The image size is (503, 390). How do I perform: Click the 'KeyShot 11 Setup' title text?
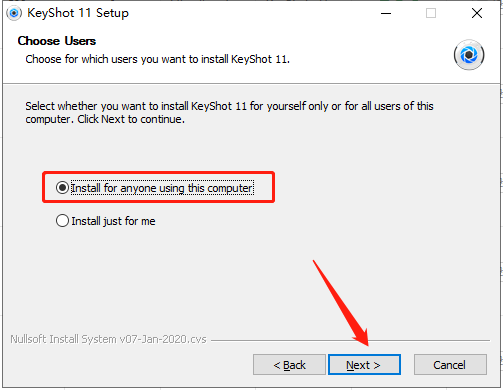(x=78, y=13)
